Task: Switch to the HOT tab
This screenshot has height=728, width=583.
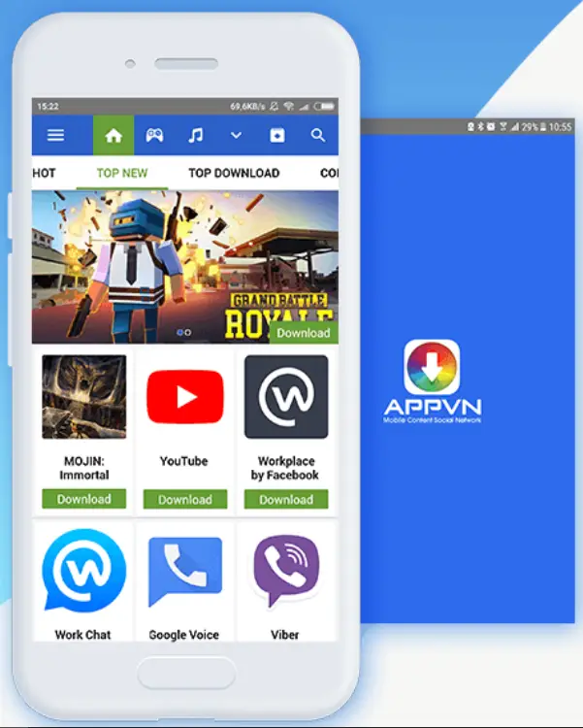Action: click(x=44, y=173)
